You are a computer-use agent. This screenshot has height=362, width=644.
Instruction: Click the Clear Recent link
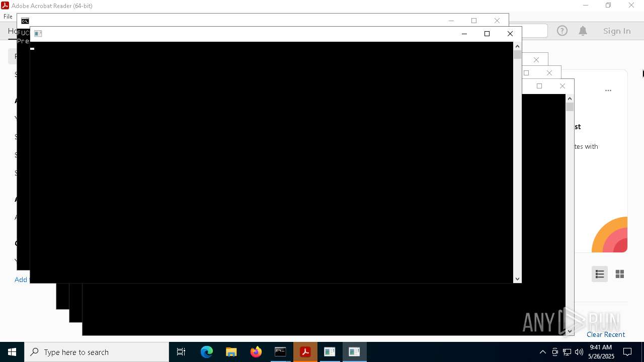tap(606, 334)
